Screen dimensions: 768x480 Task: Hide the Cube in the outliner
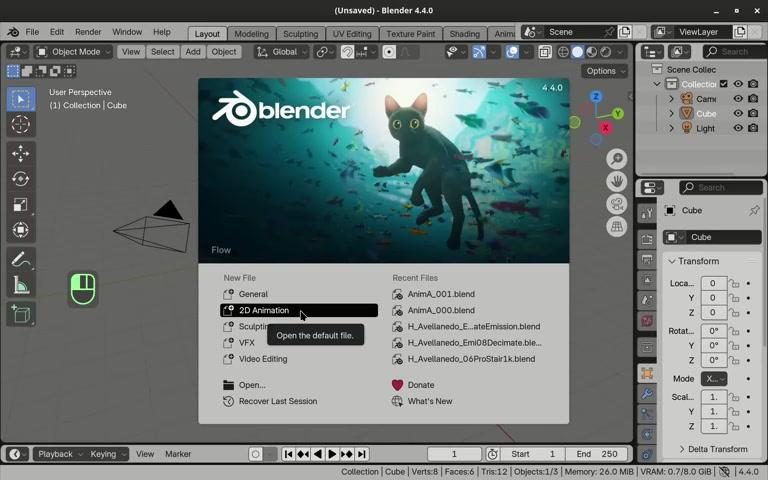[x=738, y=113]
